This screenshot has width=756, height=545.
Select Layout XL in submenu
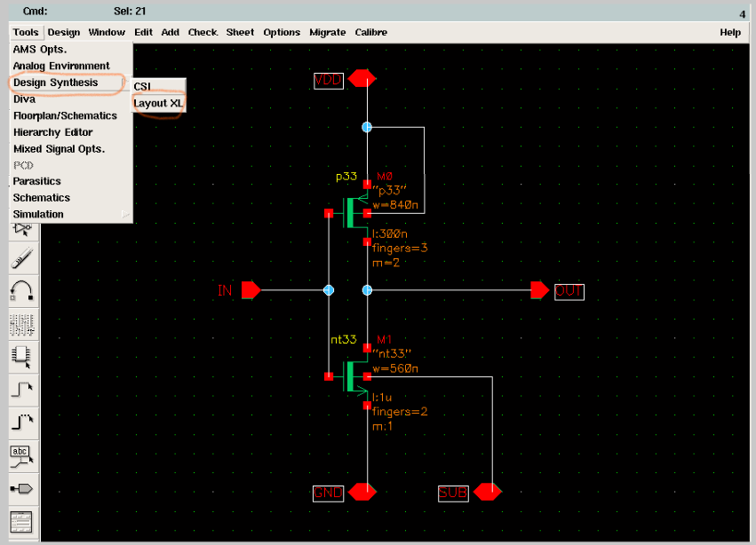(158, 103)
